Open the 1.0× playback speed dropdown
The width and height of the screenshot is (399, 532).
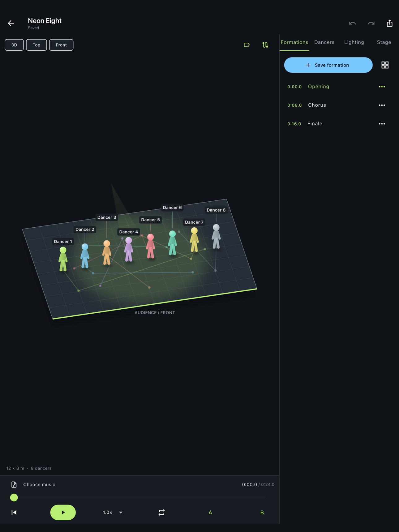[113, 512]
